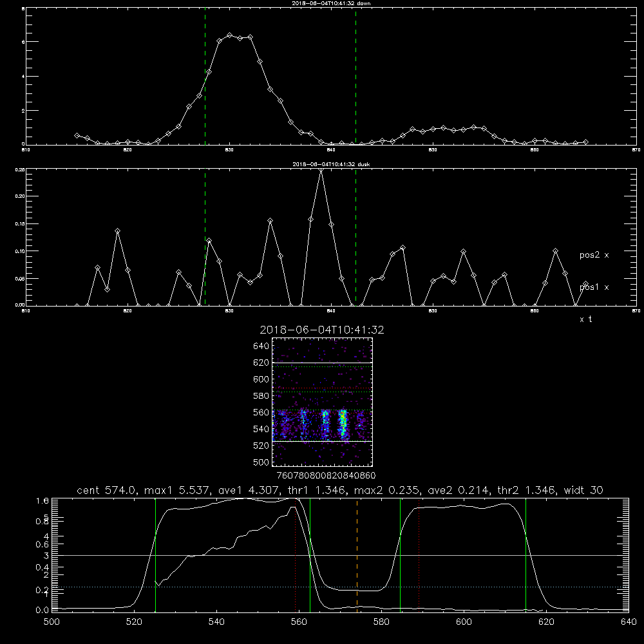This screenshot has height=644, width=644.
Task: Click the green vertical line near 563 in bottom plot
Action: coord(310,554)
